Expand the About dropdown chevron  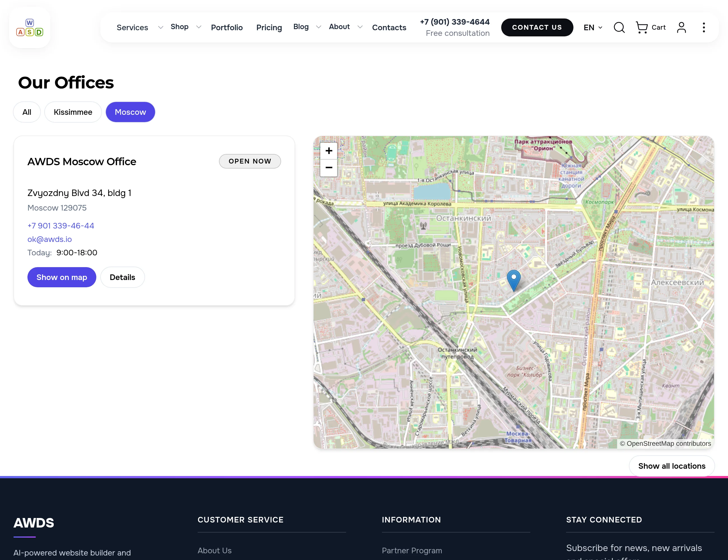pyautogui.click(x=360, y=27)
